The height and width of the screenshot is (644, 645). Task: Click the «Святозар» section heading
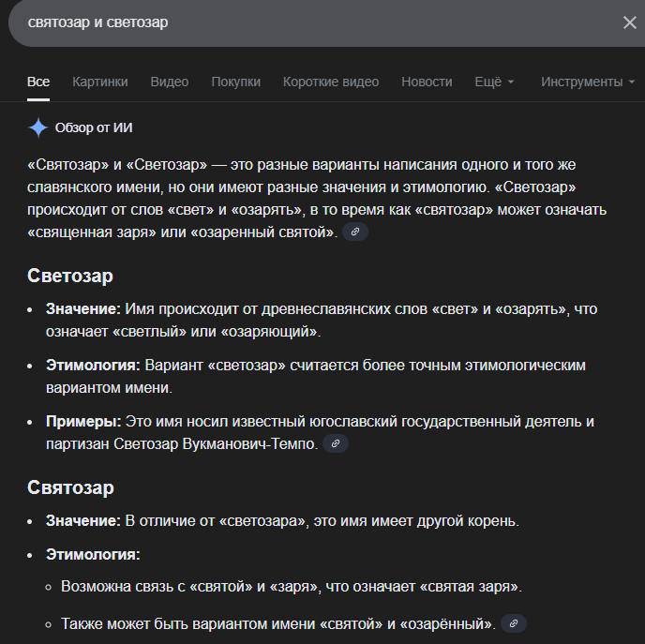point(70,488)
